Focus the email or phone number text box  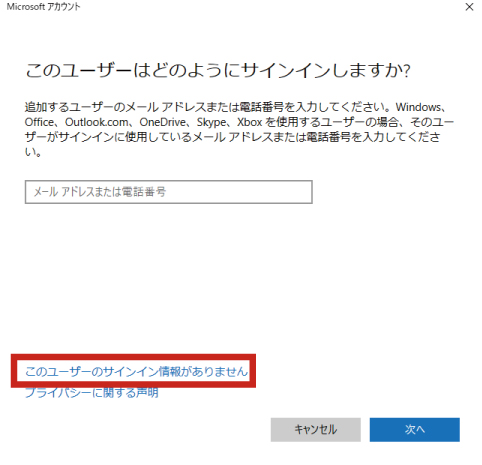[169, 192]
